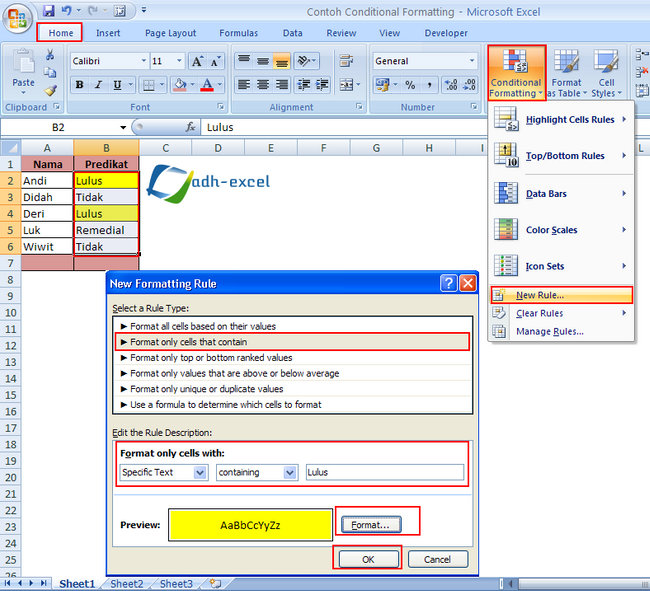This screenshot has width=650, height=591.
Task: Copy the selection using the Copy icon
Action: pyautogui.click(x=50, y=73)
